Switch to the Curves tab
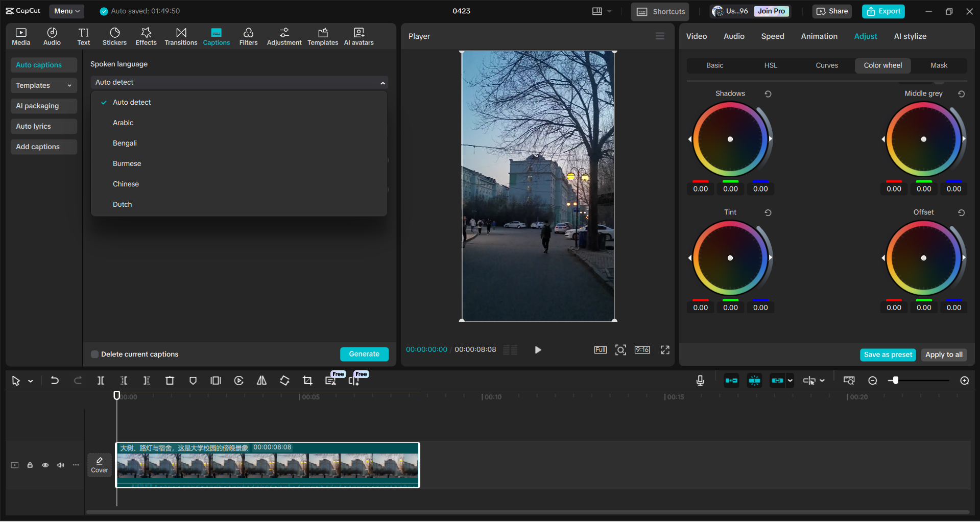The height and width of the screenshot is (522, 980). 826,65
